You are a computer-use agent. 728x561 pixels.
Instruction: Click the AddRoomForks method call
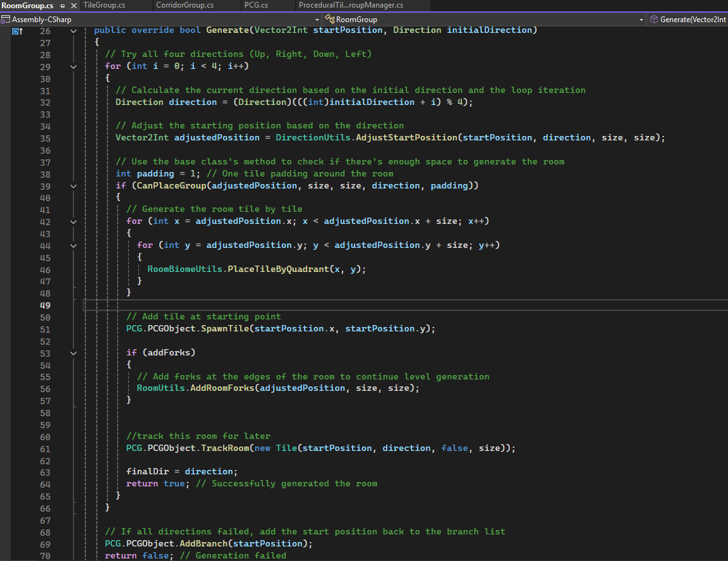[223, 388]
